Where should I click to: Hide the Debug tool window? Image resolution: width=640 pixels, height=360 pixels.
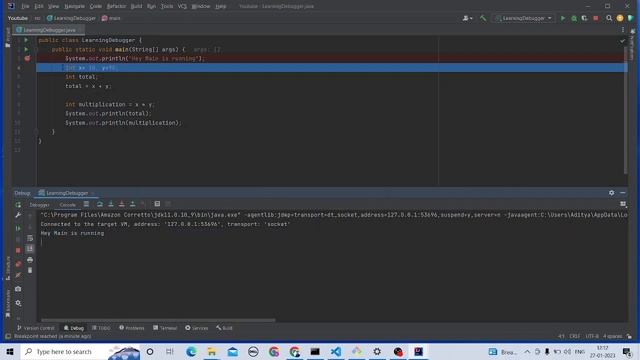(x=622, y=193)
